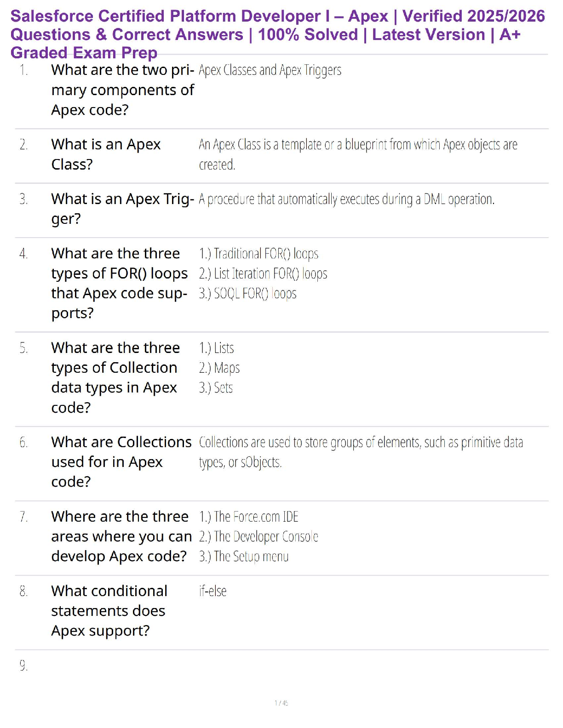This screenshot has height=728, width=563.
Task: Select the "What is an Apex Trigger?" question
Action: pyautogui.click(x=122, y=209)
